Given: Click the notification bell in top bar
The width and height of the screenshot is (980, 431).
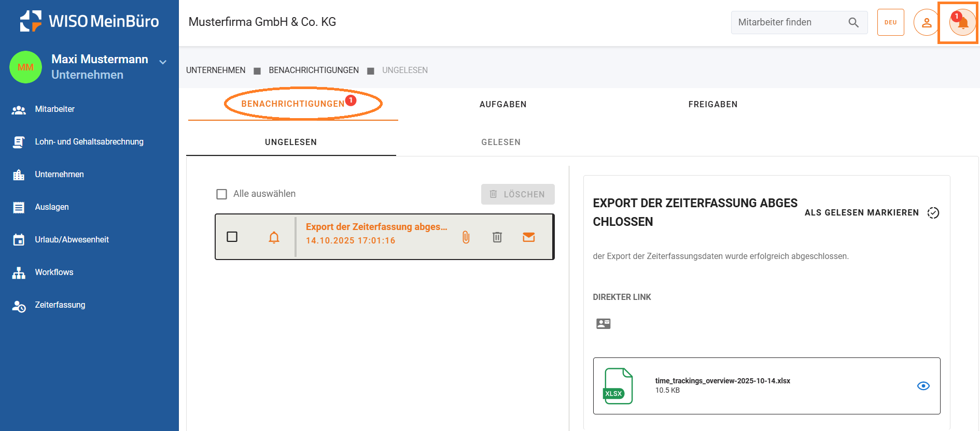Looking at the screenshot, I should pyautogui.click(x=962, y=23).
